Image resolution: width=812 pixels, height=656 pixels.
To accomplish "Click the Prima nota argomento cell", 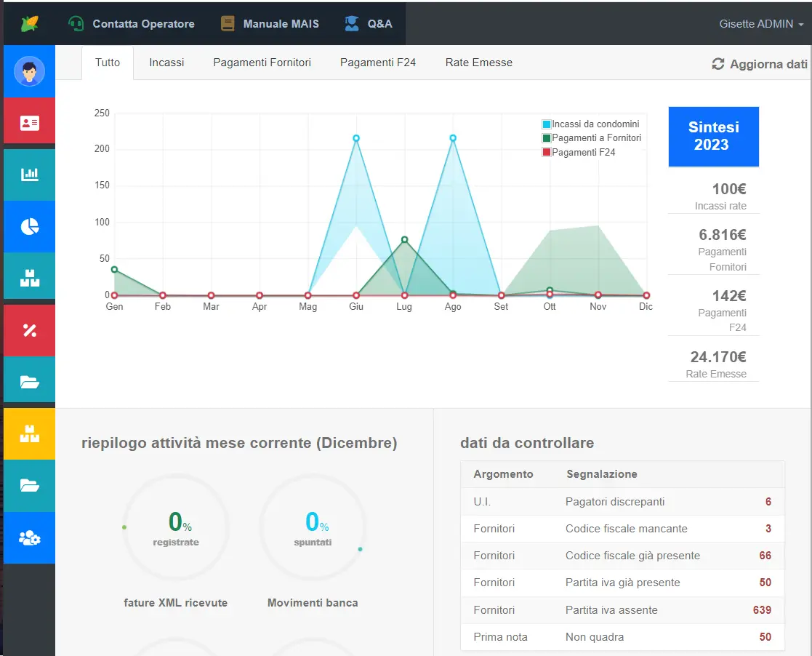I will point(500,637).
